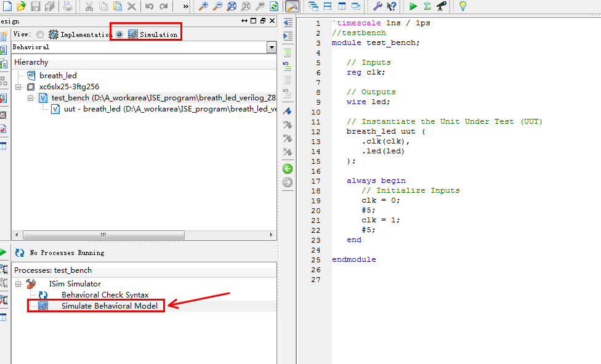Click the light bulb tips icon
Viewport: 601px width, 364px height.
(x=462, y=6)
